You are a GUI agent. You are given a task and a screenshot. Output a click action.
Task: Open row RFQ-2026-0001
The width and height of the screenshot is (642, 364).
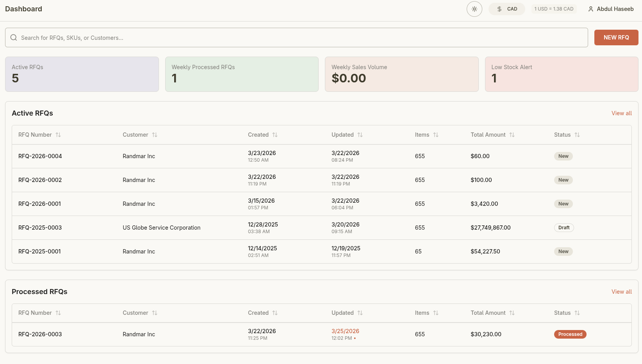[322, 204]
